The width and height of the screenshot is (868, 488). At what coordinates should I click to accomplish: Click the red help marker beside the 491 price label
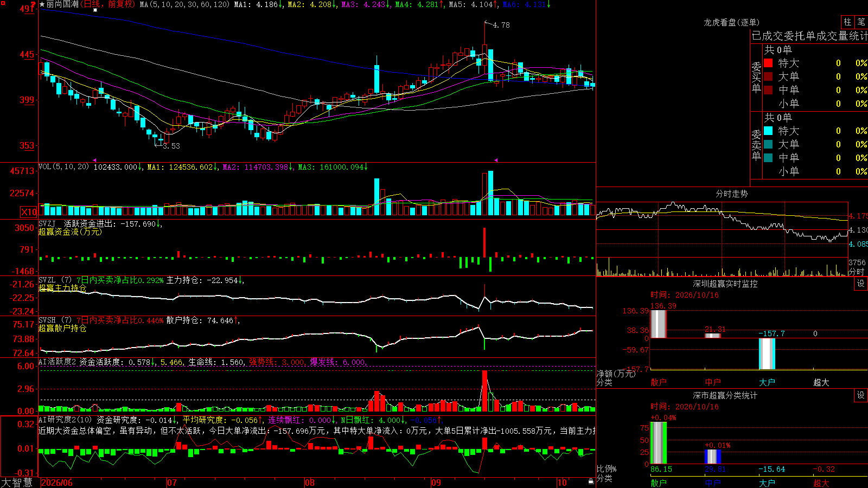[x=34, y=5]
